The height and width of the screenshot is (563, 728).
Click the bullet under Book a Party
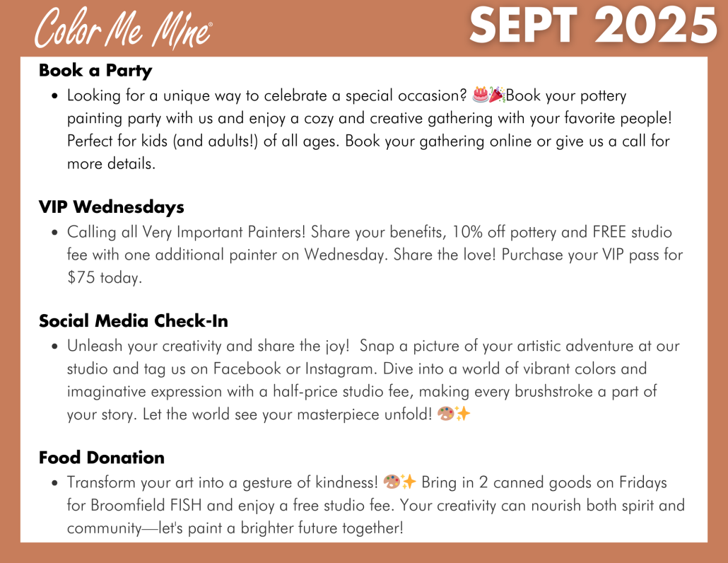55,96
